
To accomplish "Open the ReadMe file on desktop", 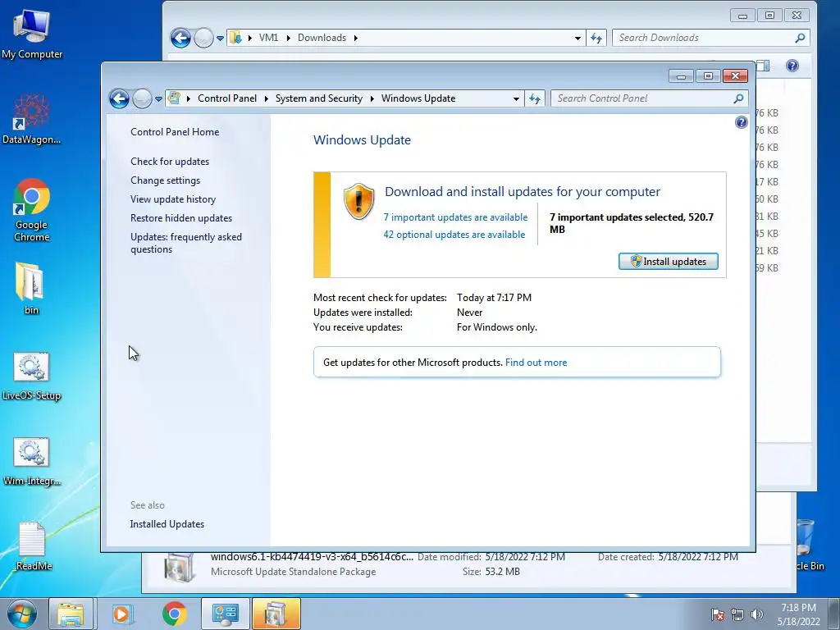I will (32, 546).
